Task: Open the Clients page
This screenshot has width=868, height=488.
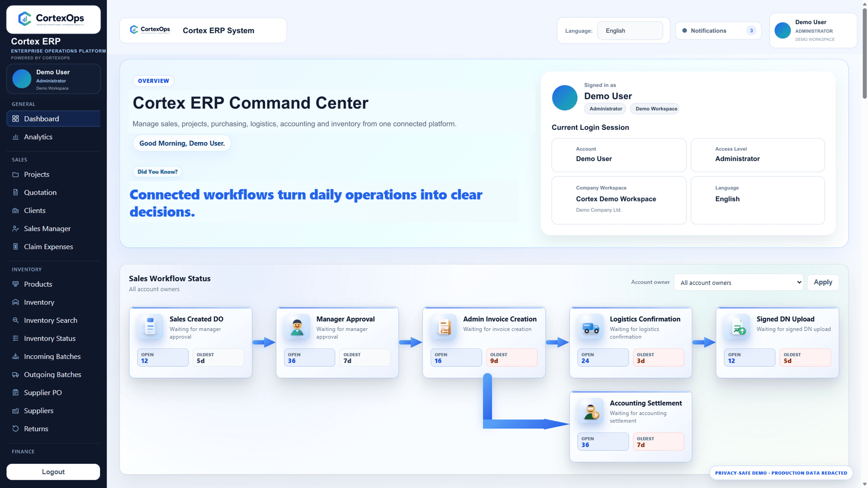Action: 53,210
